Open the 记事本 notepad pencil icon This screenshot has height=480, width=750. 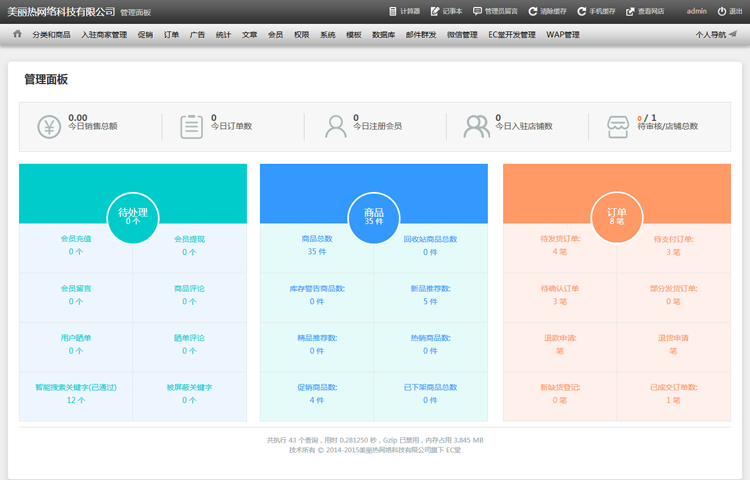(x=434, y=11)
